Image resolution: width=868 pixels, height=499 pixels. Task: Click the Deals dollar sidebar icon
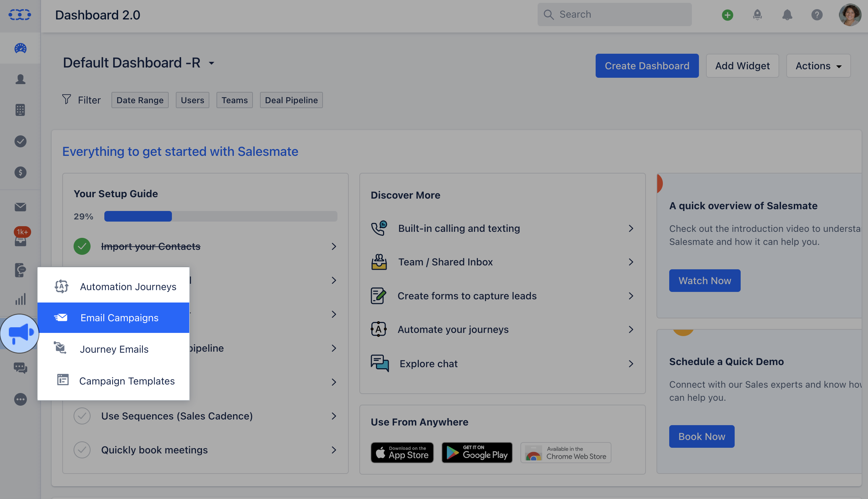20,172
